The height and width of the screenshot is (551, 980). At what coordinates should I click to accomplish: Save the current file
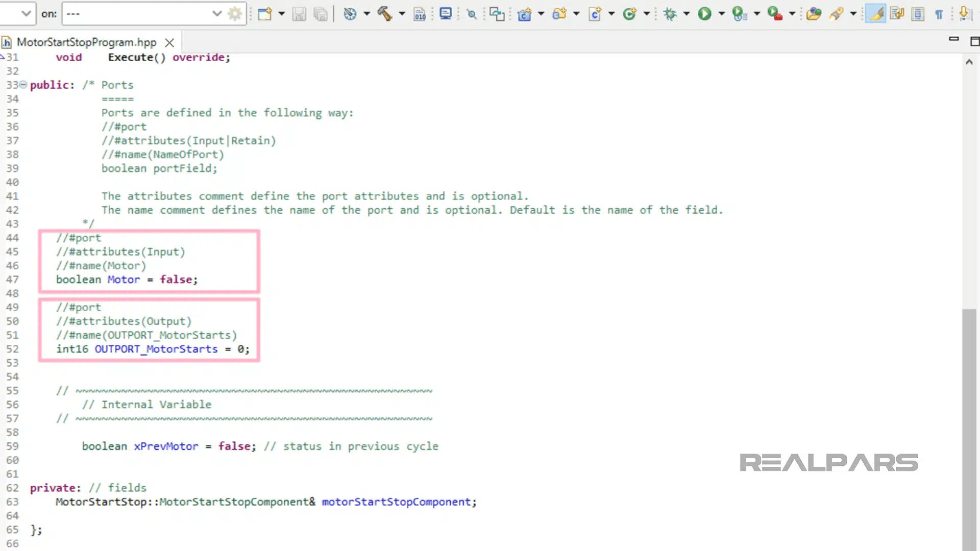click(x=299, y=14)
